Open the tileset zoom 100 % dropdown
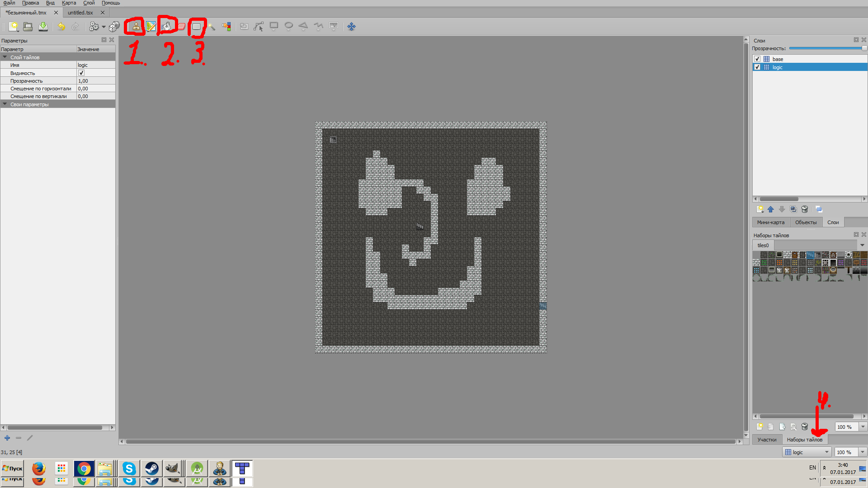868x488 pixels. point(863,427)
